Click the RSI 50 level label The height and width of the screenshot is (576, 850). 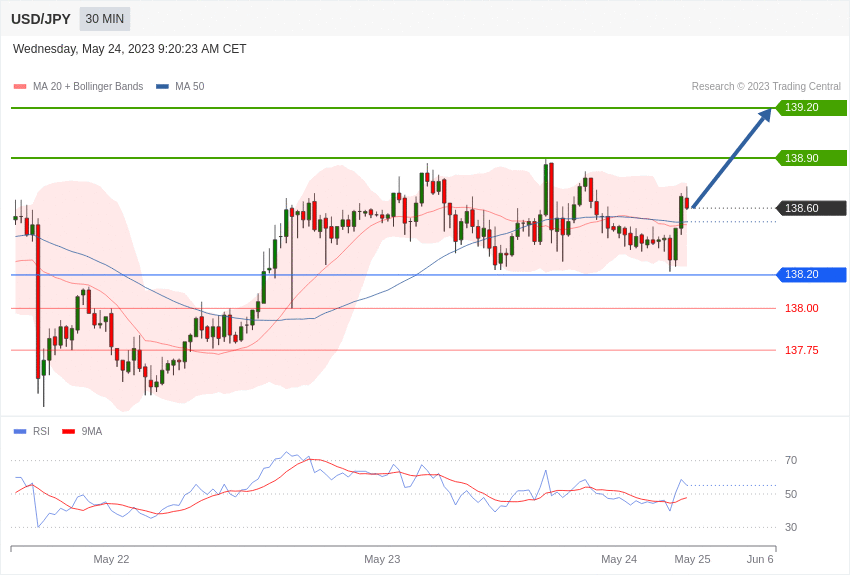coord(791,494)
